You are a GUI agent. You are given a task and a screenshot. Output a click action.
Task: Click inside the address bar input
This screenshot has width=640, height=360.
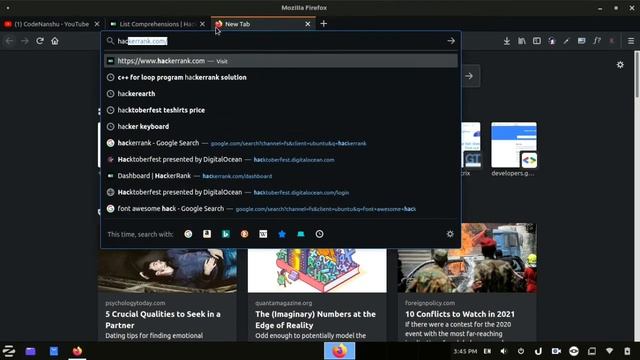coord(281,41)
